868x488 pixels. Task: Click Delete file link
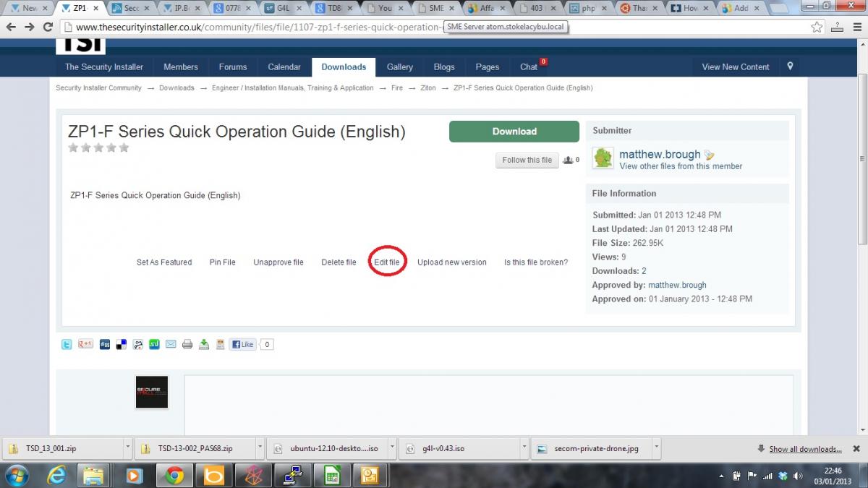(x=339, y=262)
